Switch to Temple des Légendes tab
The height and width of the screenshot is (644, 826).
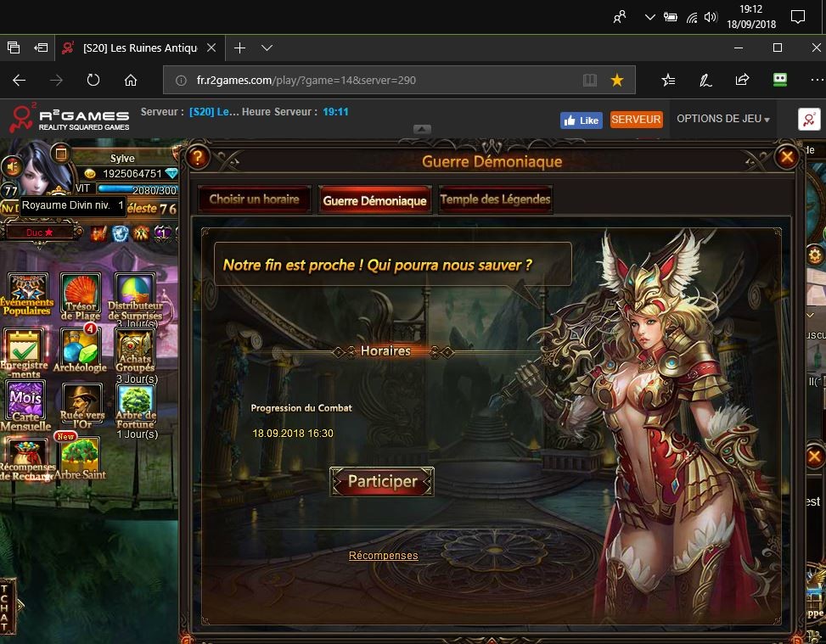(x=495, y=199)
